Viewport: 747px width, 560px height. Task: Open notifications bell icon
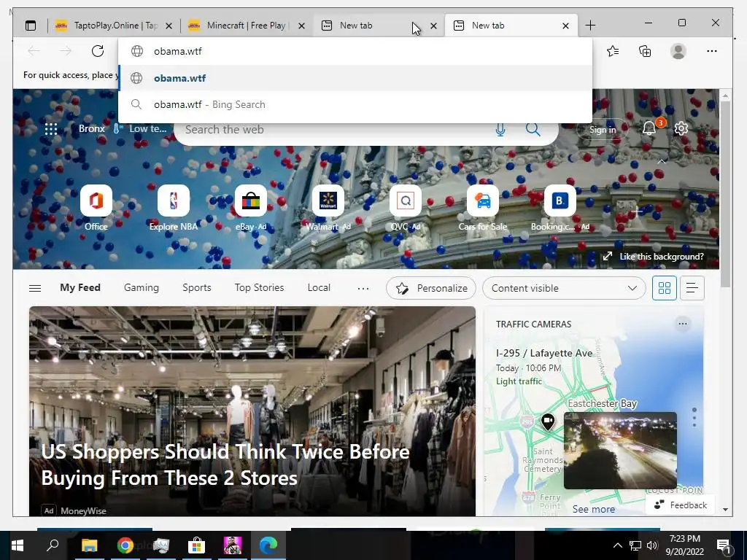(649, 128)
